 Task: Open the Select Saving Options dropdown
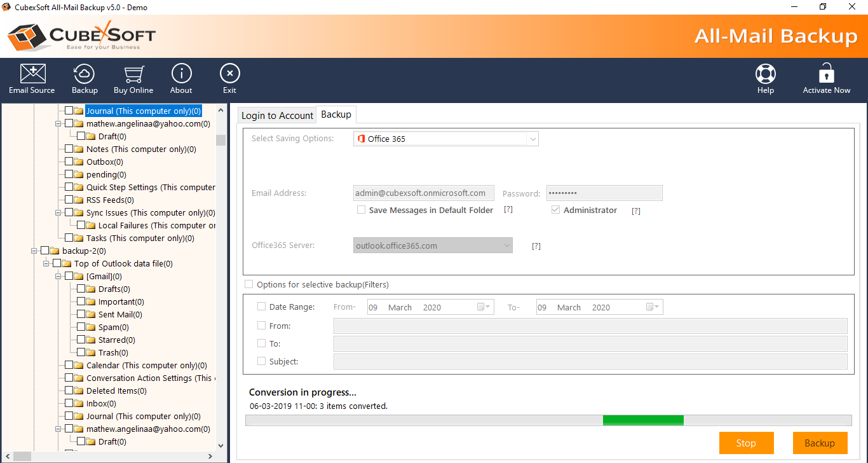[532, 139]
